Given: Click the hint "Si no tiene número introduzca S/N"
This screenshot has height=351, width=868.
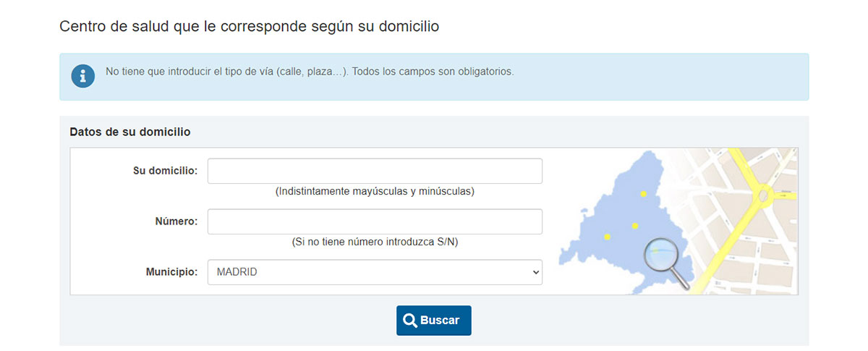Looking at the screenshot, I should click(x=375, y=242).
